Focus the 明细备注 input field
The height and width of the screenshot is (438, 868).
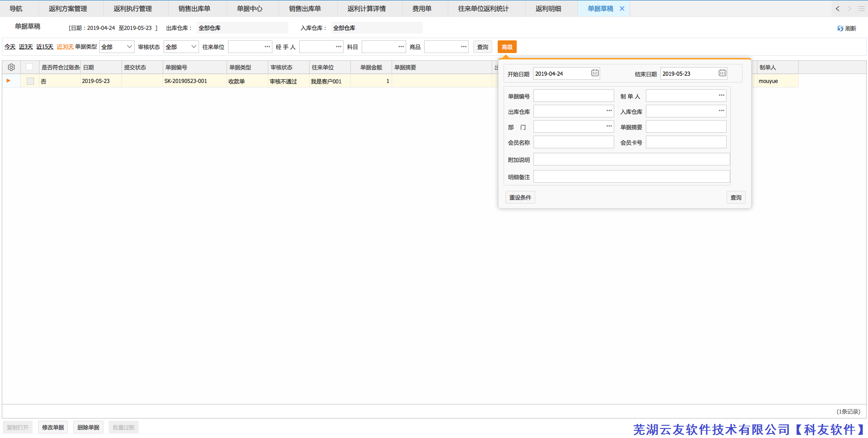pos(632,176)
